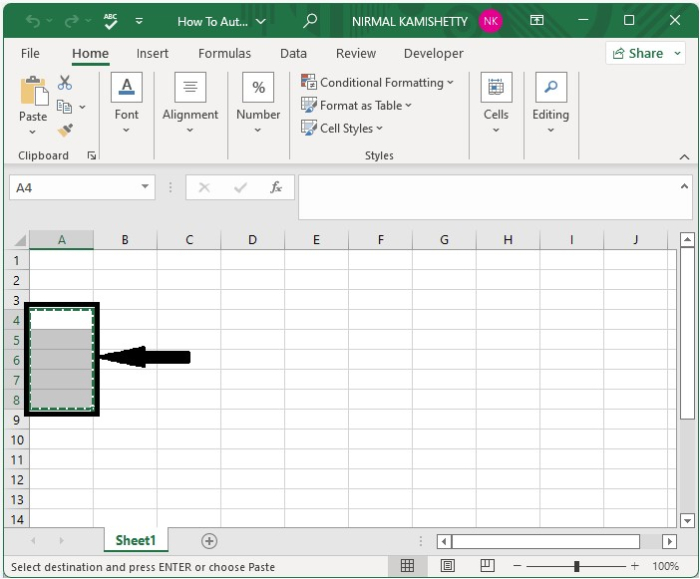Select the Format Painter brush
This screenshot has width=700, height=579.
click(x=65, y=130)
